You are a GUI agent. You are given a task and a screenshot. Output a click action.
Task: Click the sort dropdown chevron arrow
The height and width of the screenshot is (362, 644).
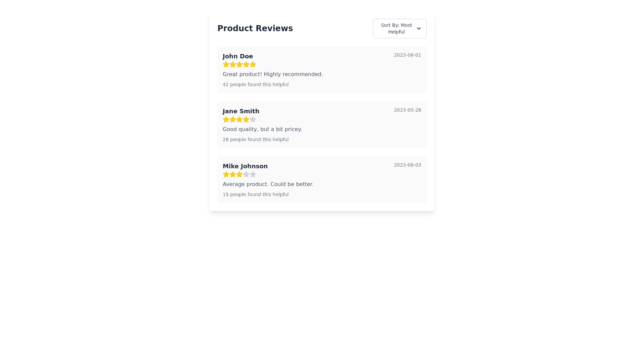pos(419,28)
